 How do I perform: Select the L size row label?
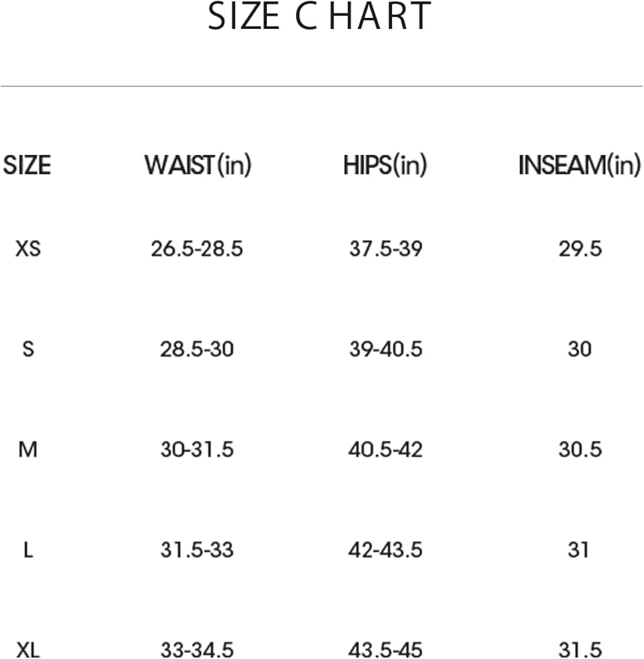point(28,550)
